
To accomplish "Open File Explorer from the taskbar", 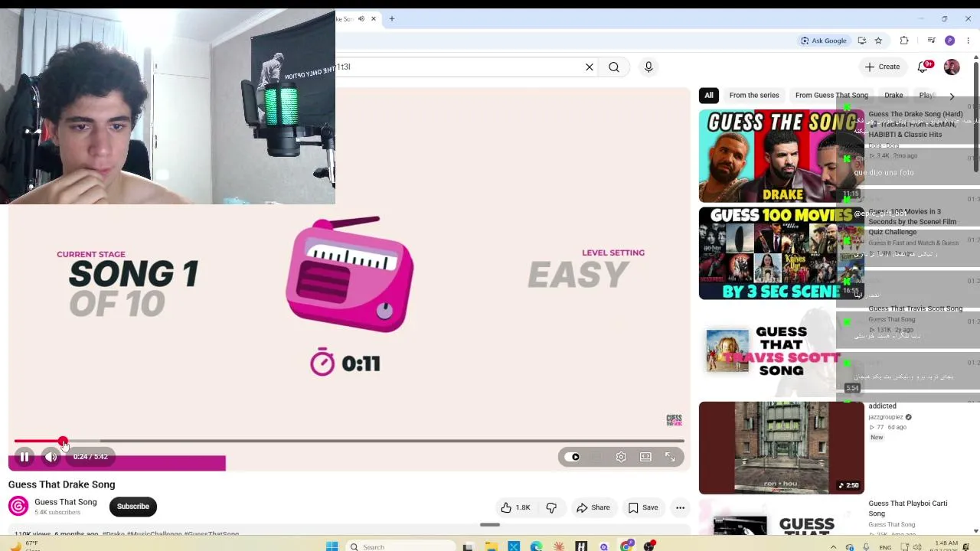I will coord(491,546).
